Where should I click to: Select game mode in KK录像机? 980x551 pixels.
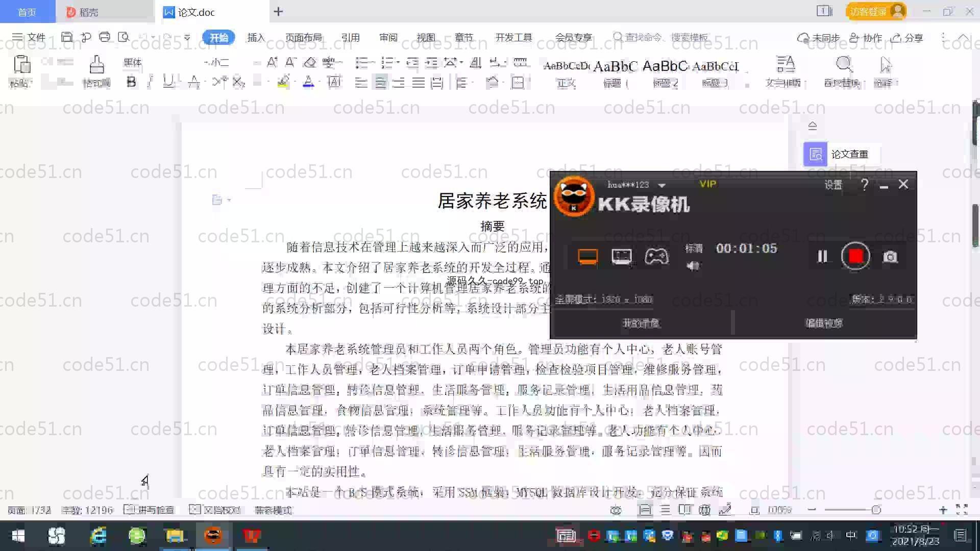(656, 256)
